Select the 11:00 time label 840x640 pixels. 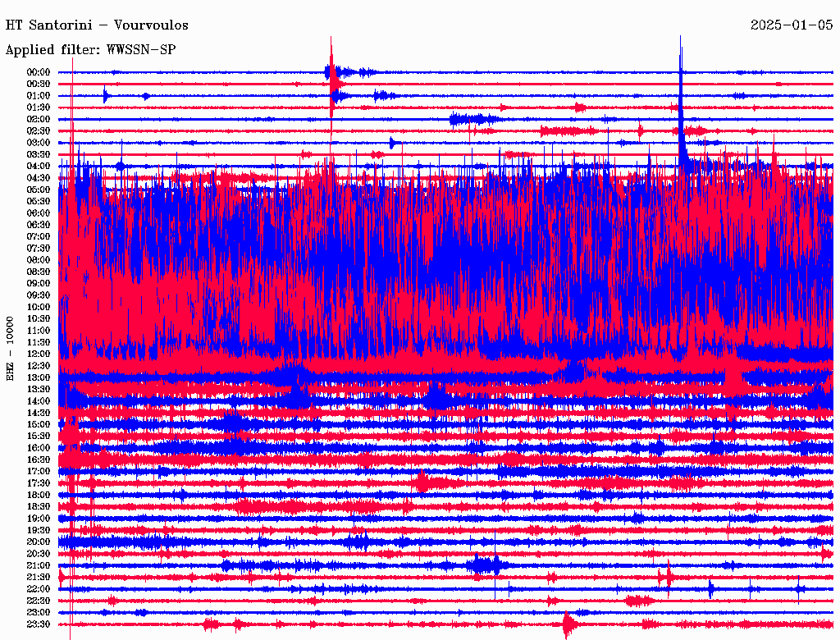[x=39, y=331]
